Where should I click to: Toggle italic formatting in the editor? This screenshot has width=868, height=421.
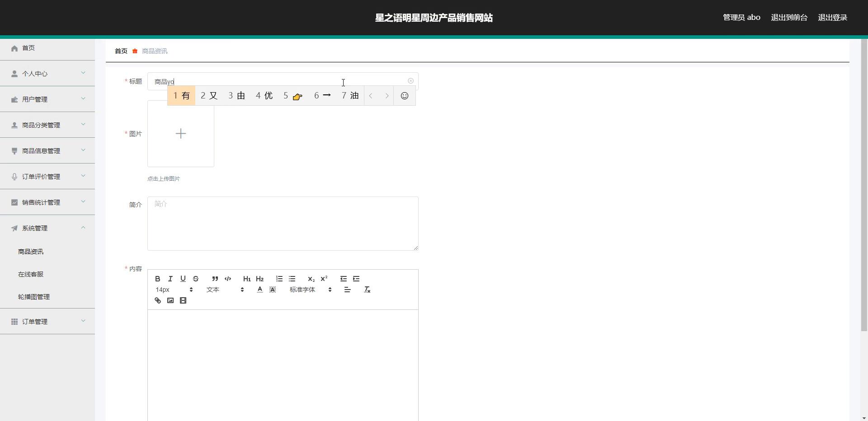[170, 279]
